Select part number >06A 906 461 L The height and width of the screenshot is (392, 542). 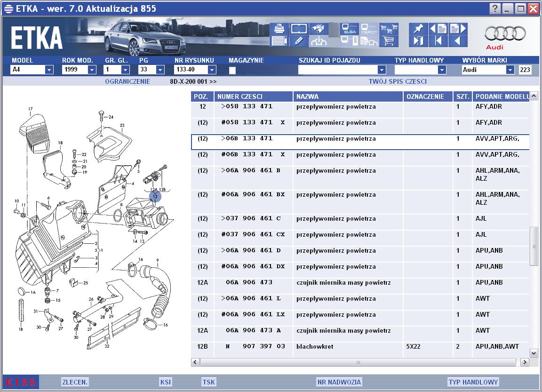click(251, 298)
